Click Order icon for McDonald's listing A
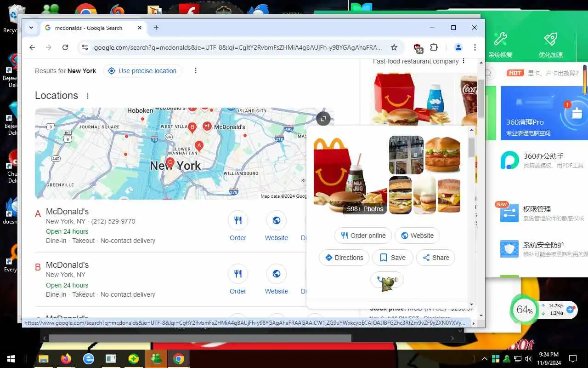588x368 pixels. tap(238, 220)
